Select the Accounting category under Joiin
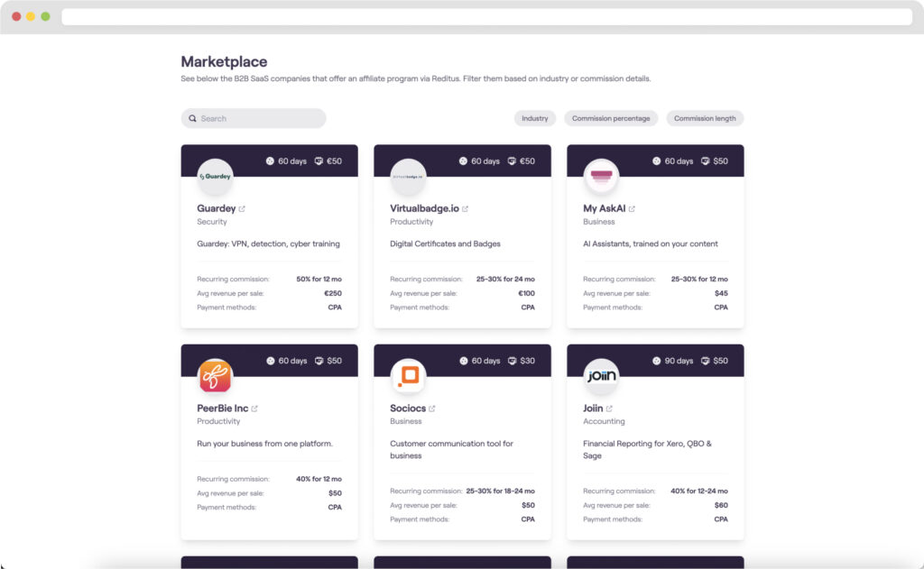The height and width of the screenshot is (569, 924). [604, 421]
